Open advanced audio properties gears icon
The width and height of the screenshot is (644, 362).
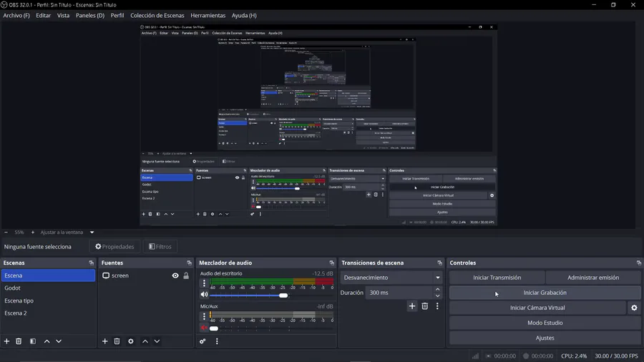click(x=203, y=341)
